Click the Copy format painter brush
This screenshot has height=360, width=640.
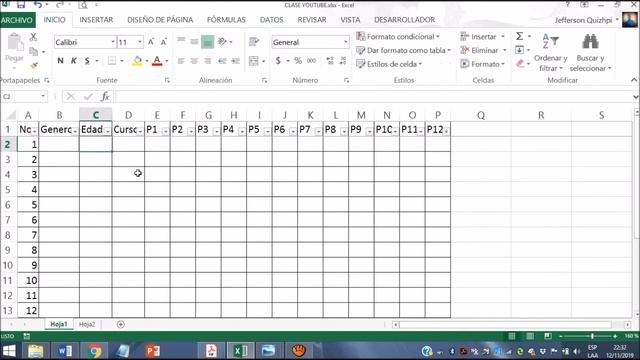pos(34,65)
